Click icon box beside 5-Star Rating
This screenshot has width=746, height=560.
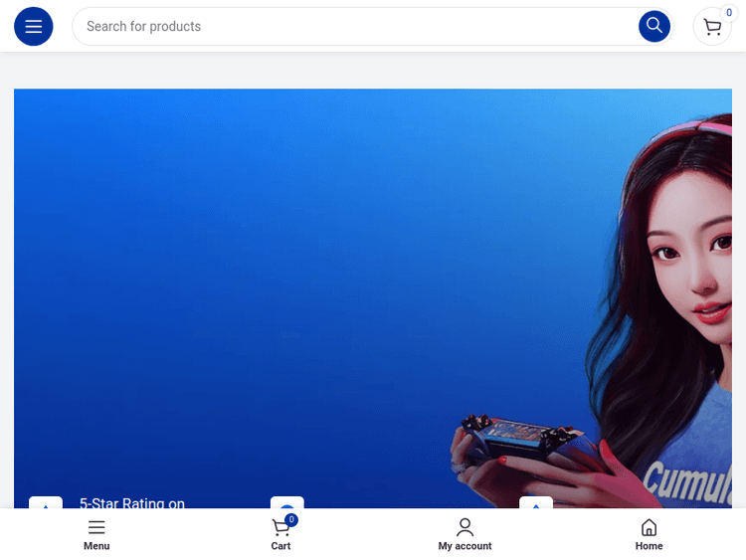tap(46, 503)
